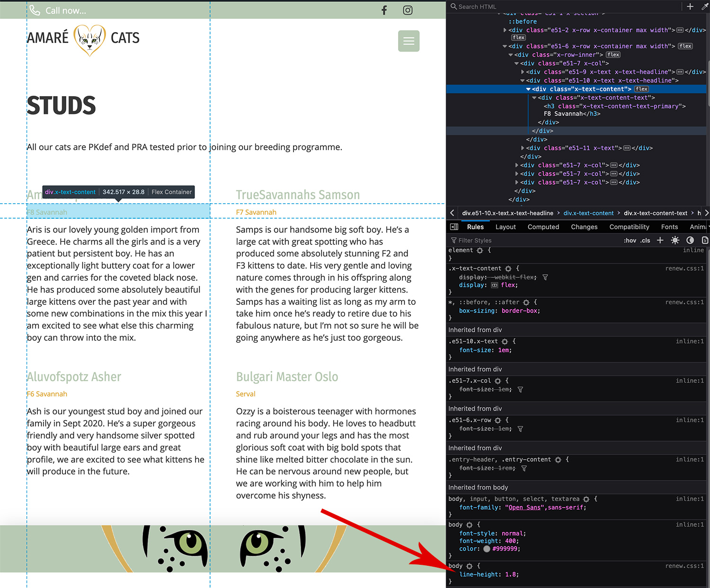The height and width of the screenshot is (588, 710).
Task: Toggle the :hov pseudo-class panel
Action: click(630, 241)
